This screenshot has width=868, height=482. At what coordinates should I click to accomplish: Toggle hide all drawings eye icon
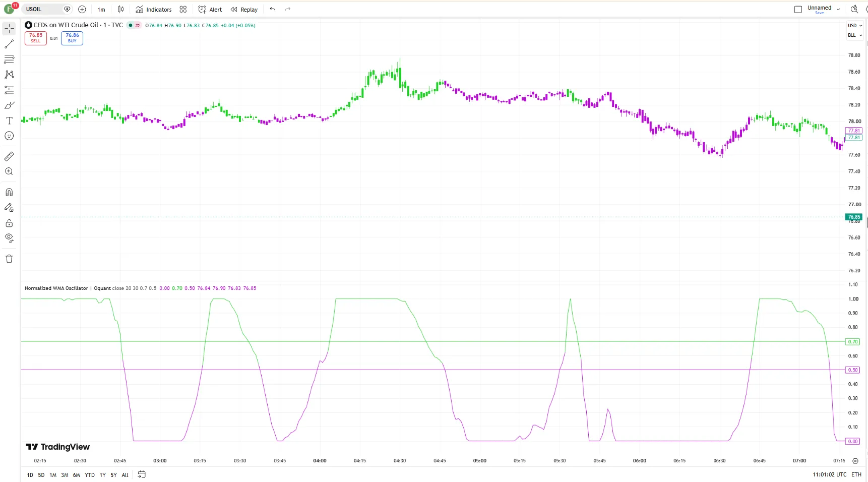9,238
